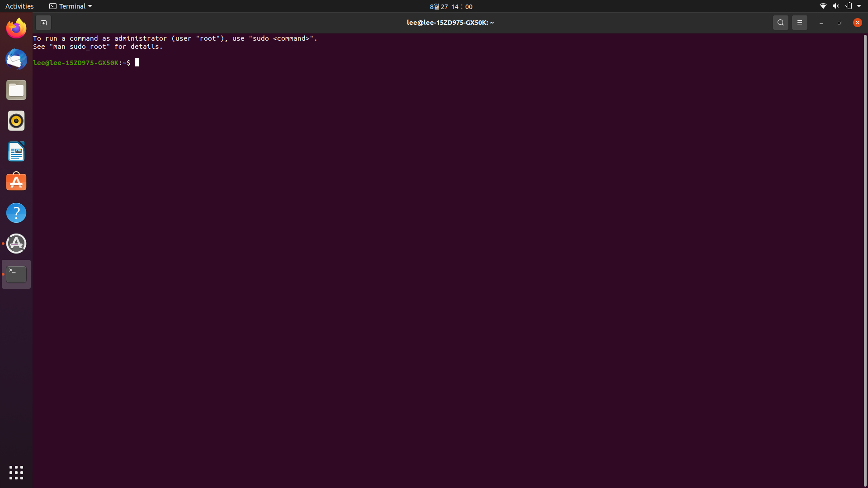Click the volume indicator icon
This screenshot has width=868, height=488.
[835, 6]
